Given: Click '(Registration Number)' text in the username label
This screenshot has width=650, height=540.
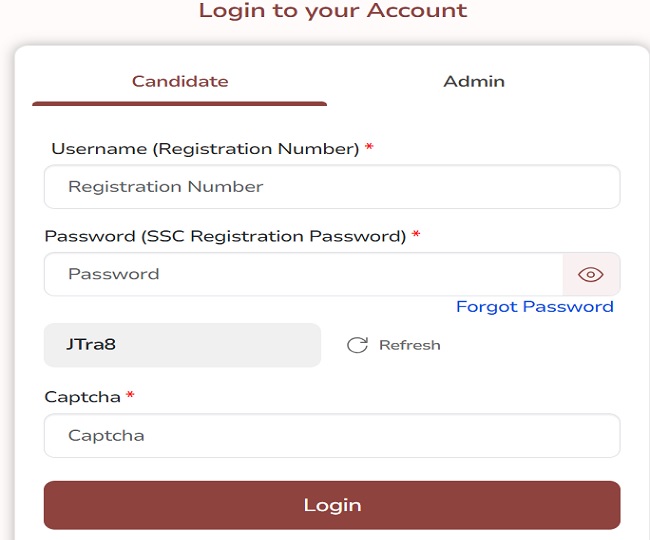Looking at the screenshot, I should click(x=256, y=149).
